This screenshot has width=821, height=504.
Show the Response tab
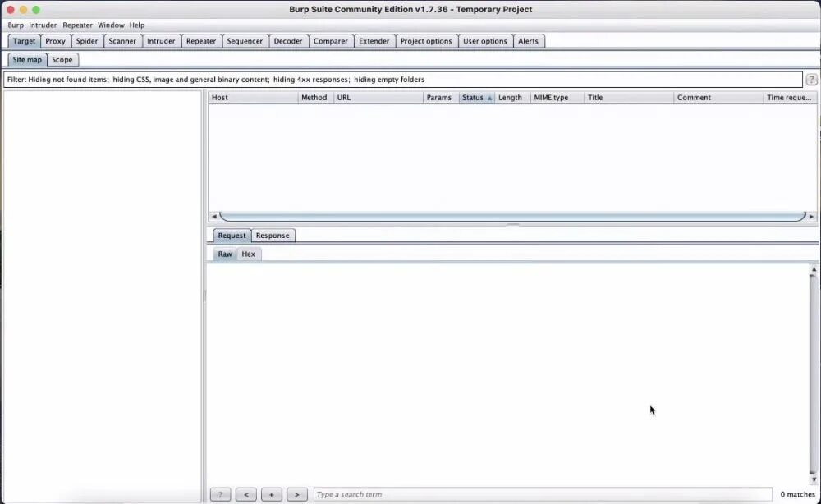pos(273,236)
